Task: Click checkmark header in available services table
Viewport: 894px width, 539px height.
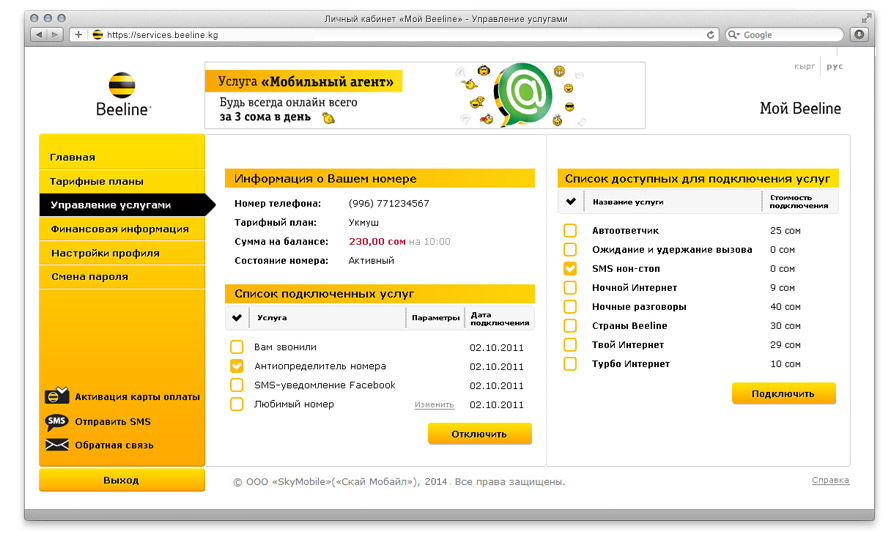Action: click(570, 201)
